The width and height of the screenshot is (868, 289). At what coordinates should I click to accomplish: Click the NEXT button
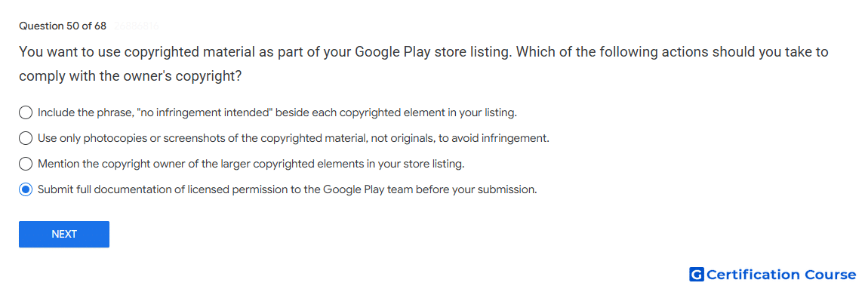(x=64, y=234)
